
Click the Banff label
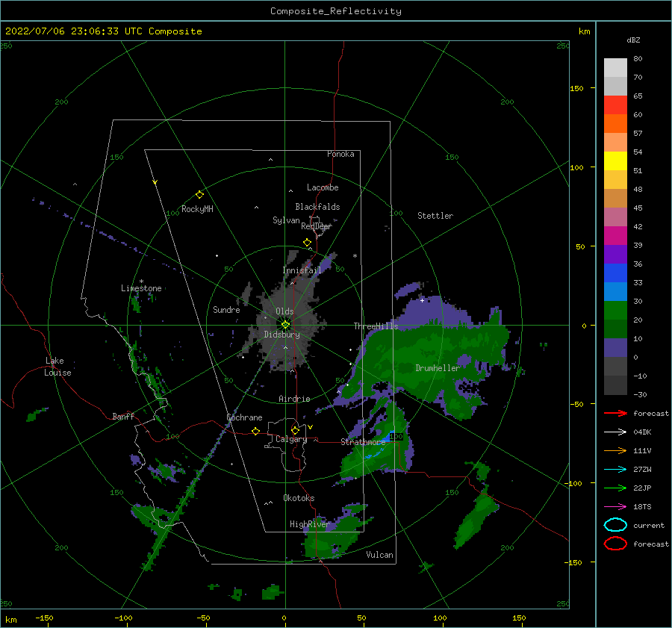click(x=123, y=416)
